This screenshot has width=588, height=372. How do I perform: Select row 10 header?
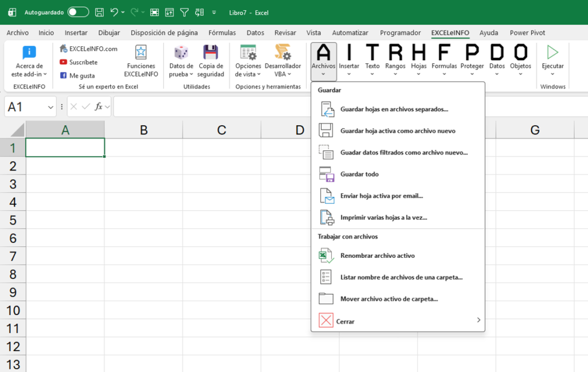click(13, 311)
